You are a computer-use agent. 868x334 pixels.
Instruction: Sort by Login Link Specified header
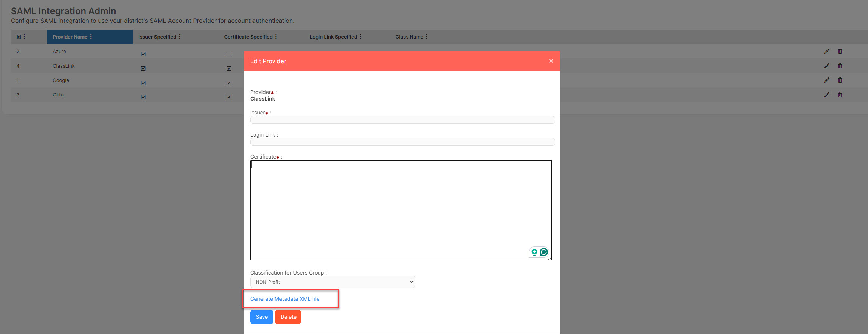(x=333, y=37)
